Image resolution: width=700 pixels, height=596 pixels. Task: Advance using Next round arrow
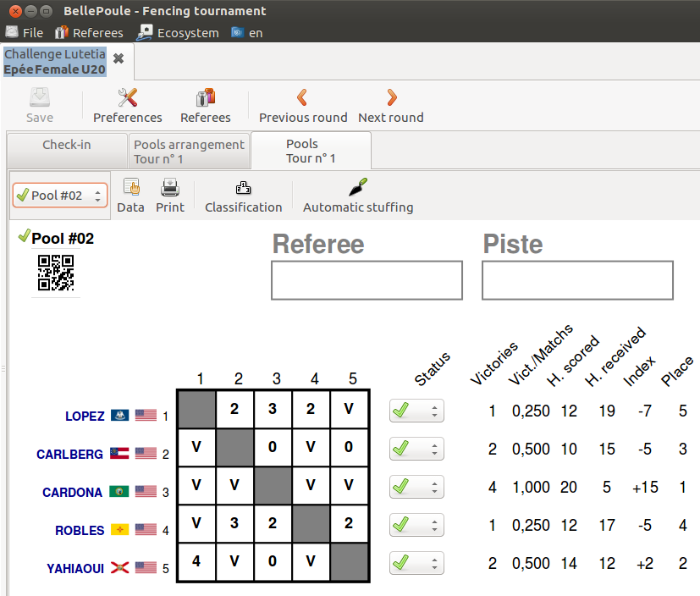click(392, 97)
